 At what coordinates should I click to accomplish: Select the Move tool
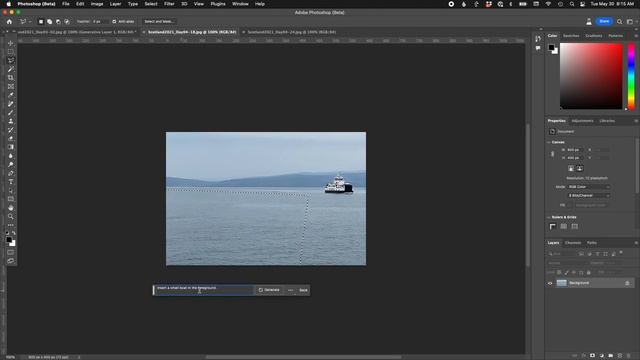click(x=11, y=43)
